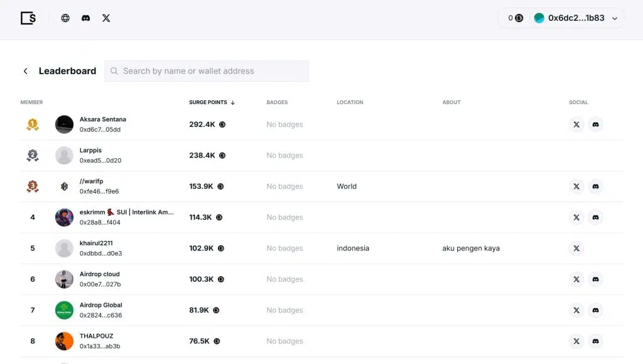This screenshot has height=364, width=643.
Task: Click the gold first-place medal badge
Action: coord(33,124)
